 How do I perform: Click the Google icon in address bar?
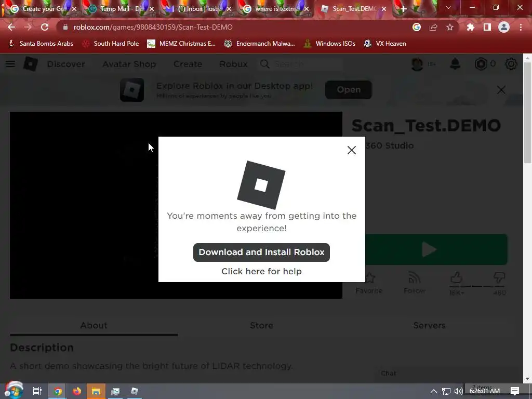point(416,27)
